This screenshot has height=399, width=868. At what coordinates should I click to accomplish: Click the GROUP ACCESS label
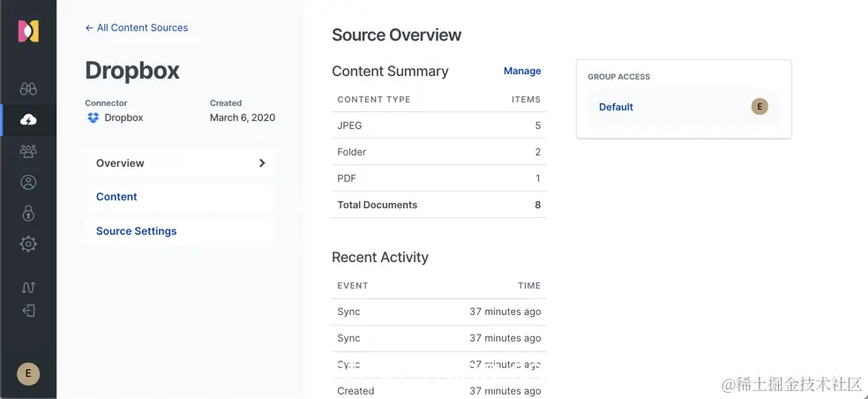point(619,77)
